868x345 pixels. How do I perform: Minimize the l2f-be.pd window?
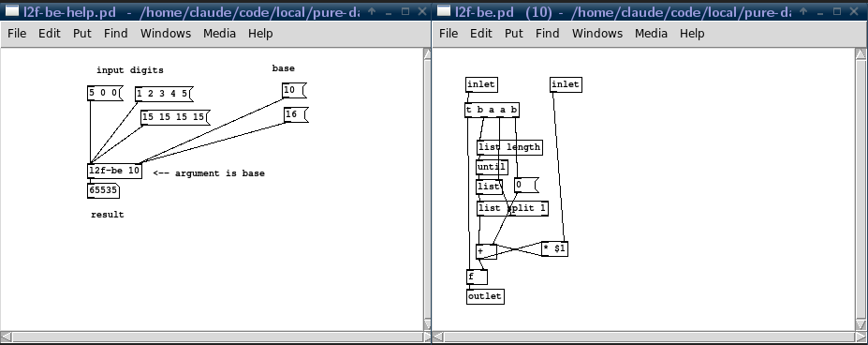coord(820,11)
